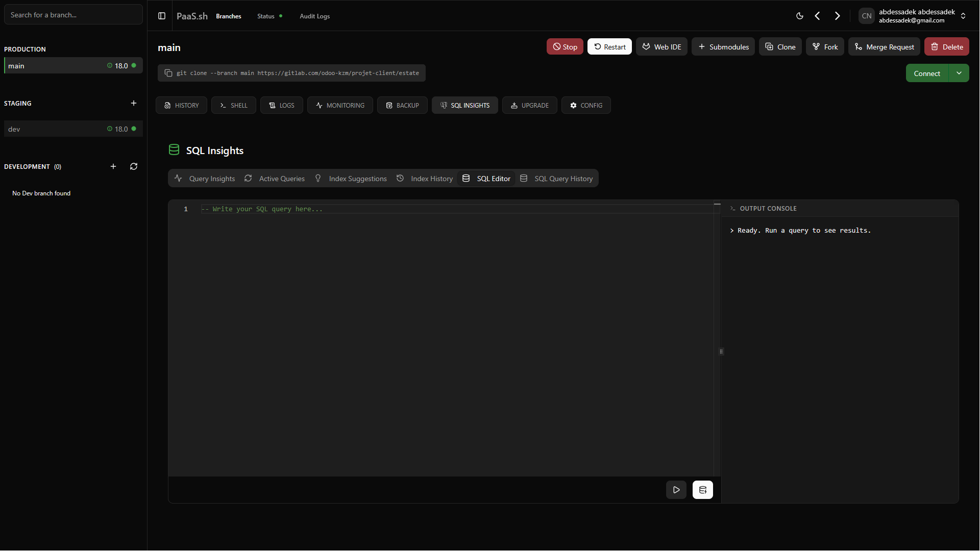Refresh the development branches list
Screen dimensions: 980x551
click(134, 166)
